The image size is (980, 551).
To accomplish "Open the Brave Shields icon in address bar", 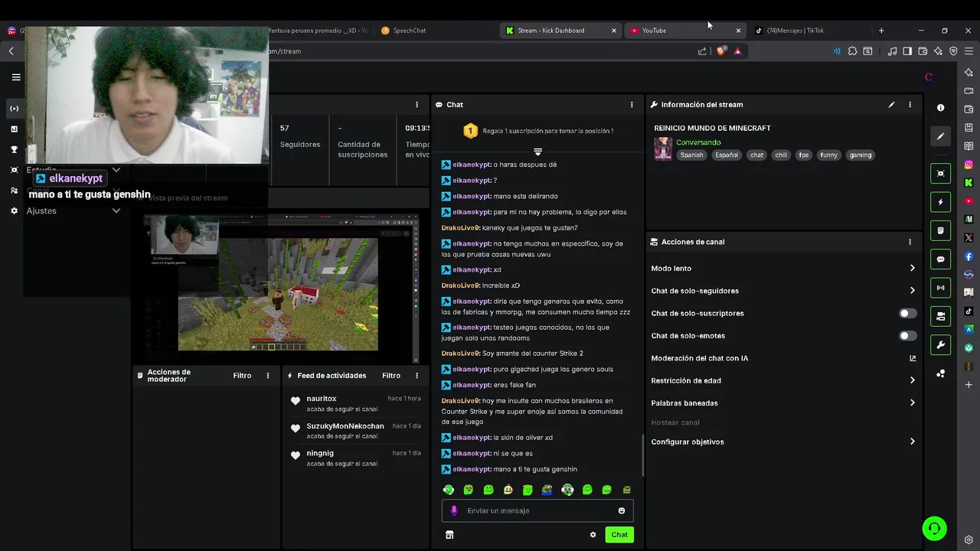I will [720, 51].
